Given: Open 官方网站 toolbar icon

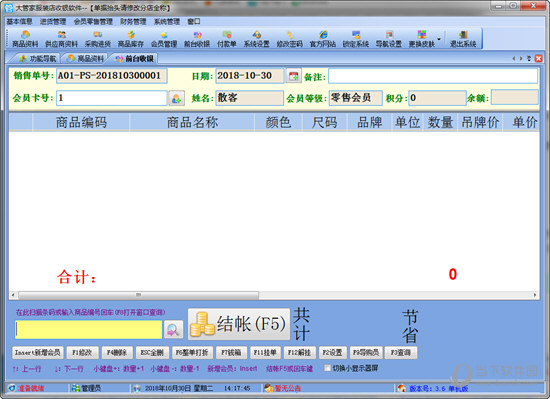Looking at the screenshot, I should pyautogui.click(x=323, y=39).
